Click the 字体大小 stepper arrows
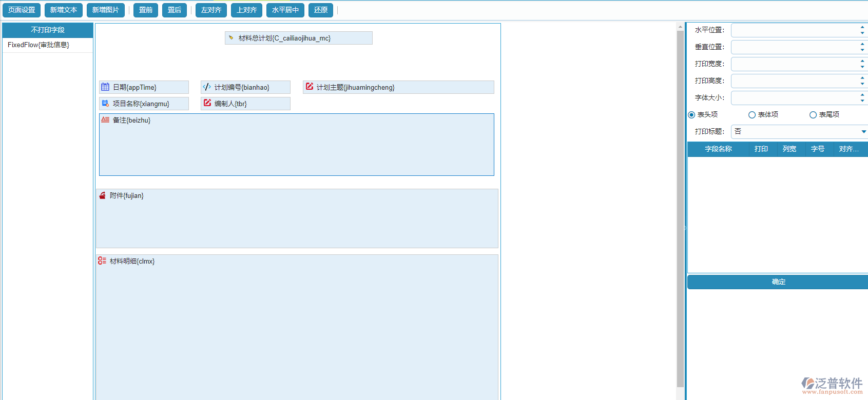This screenshot has width=868, height=400. coord(862,98)
